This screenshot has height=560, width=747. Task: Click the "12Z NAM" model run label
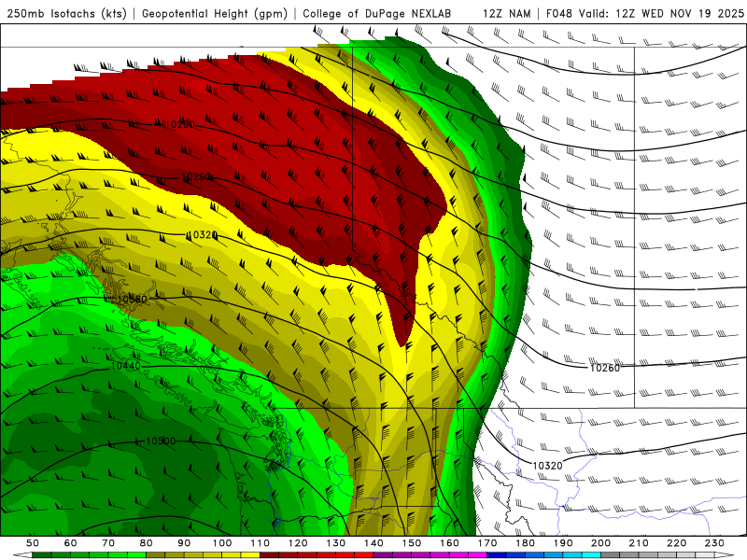click(x=506, y=14)
